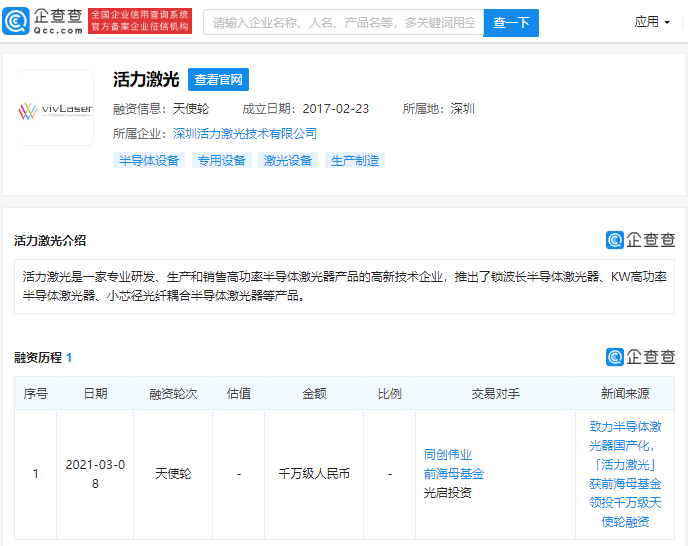Click the company introduction paragraph
This screenshot has height=546, width=688.
coord(344,286)
